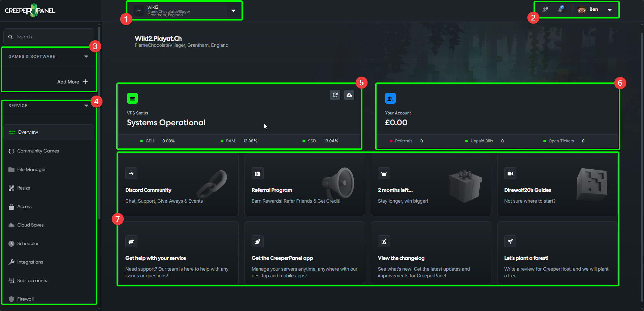Click Add More button
Viewport: 644px width, 311px height.
pyautogui.click(x=72, y=82)
